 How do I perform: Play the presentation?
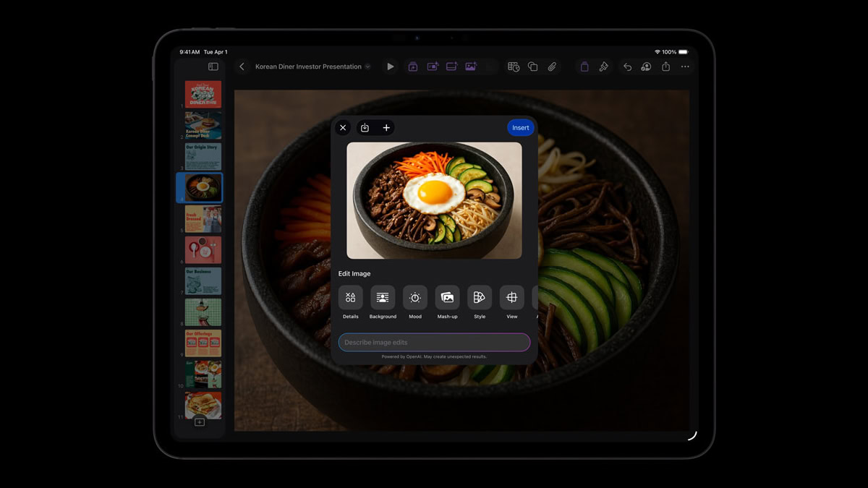point(390,66)
